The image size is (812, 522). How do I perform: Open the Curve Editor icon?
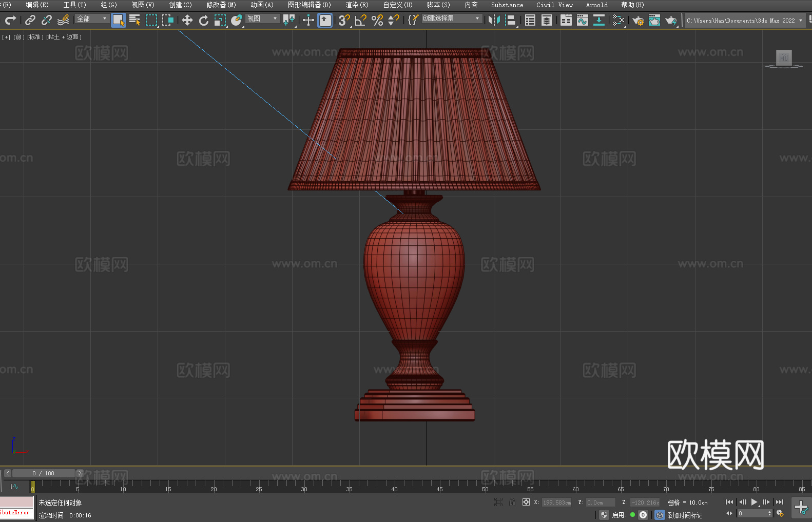click(582, 20)
